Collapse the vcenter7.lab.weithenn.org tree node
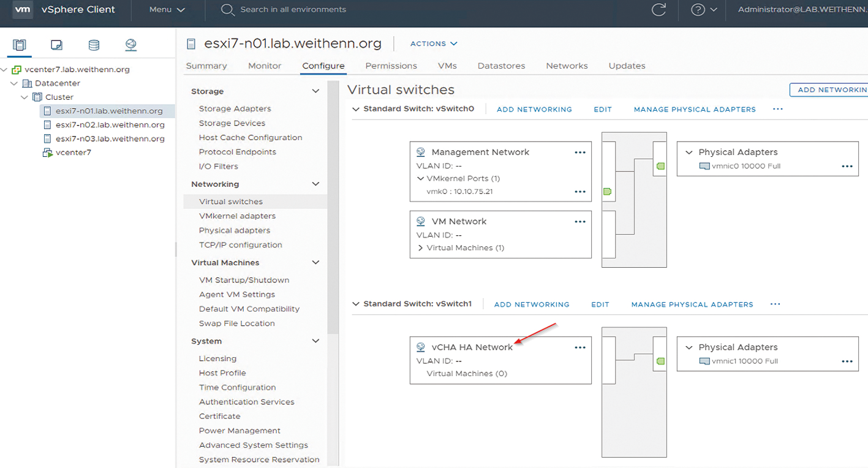The image size is (868, 468). (5, 70)
